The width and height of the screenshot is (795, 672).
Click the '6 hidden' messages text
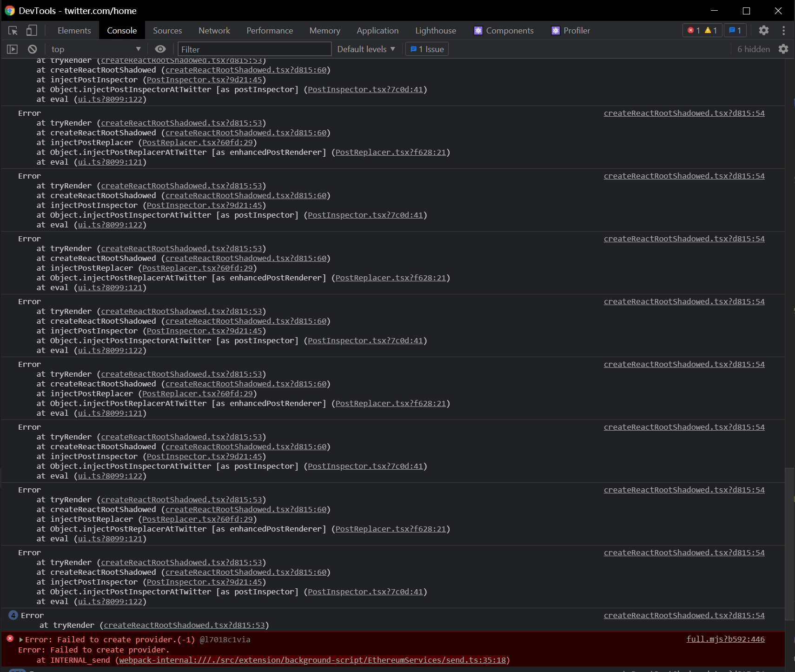pyautogui.click(x=753, y=49)
